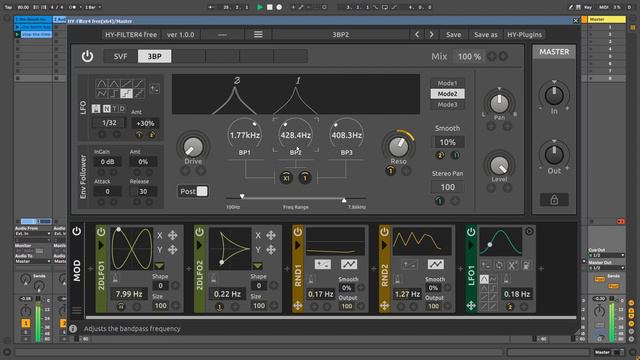640x360 pixels.
Task: Select Mode1 filter mode
Action: 447,83
